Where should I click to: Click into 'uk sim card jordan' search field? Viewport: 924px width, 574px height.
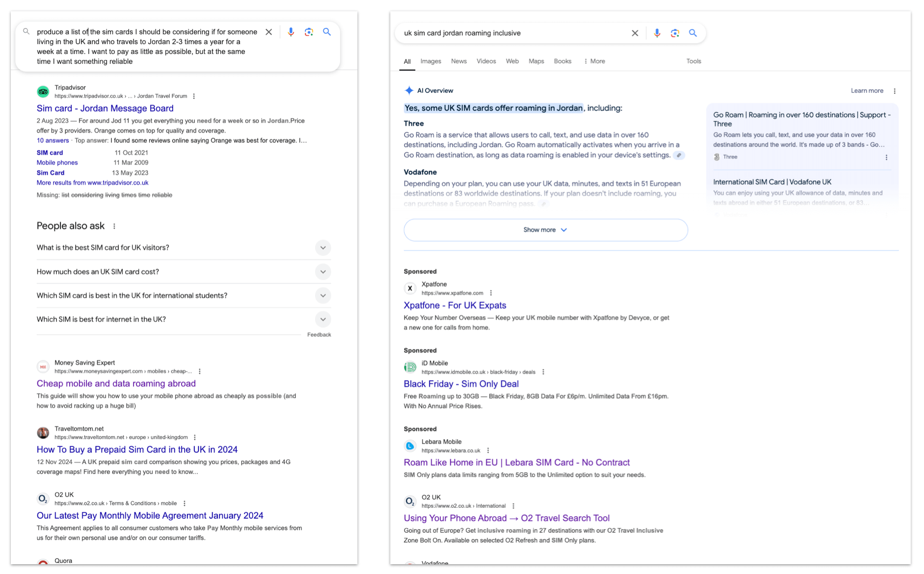pyautogui.click(x=513, y=33)
